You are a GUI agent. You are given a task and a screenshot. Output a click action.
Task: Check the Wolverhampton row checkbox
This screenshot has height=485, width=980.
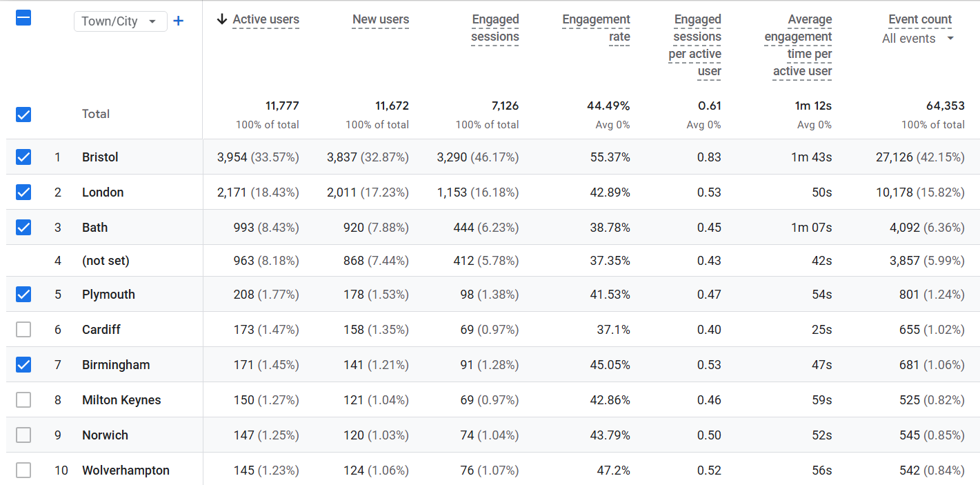click(x=23, y=471)
